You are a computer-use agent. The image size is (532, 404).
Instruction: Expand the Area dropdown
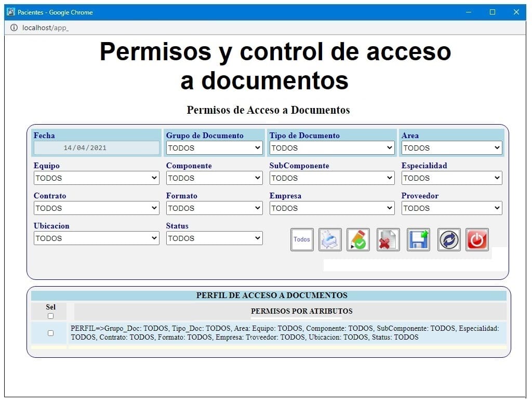451,148
